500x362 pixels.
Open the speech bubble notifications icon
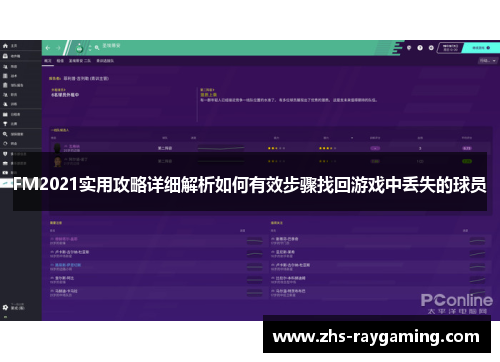409,48
